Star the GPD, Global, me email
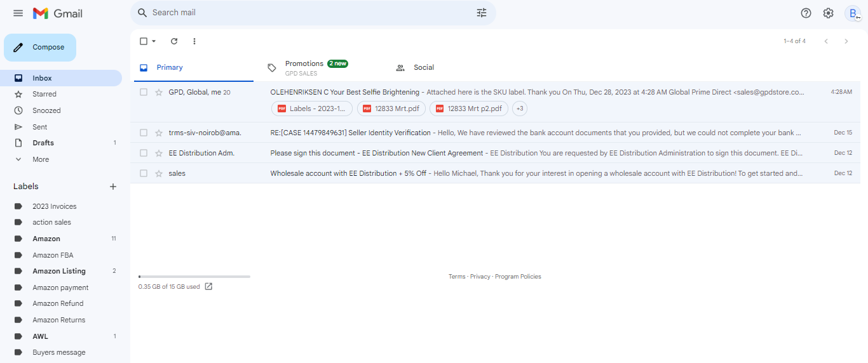This screenshot has height=363, width=868. pyautogui.click(x=159, y=92)
